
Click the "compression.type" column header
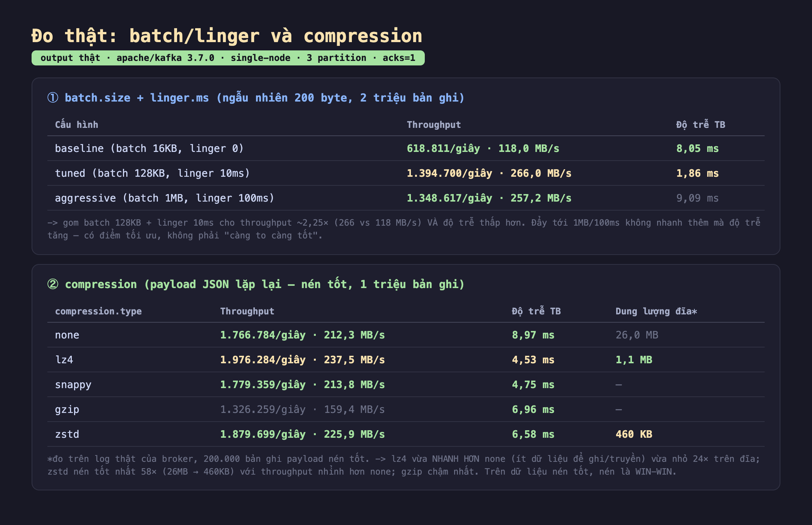tap(98, 311)
